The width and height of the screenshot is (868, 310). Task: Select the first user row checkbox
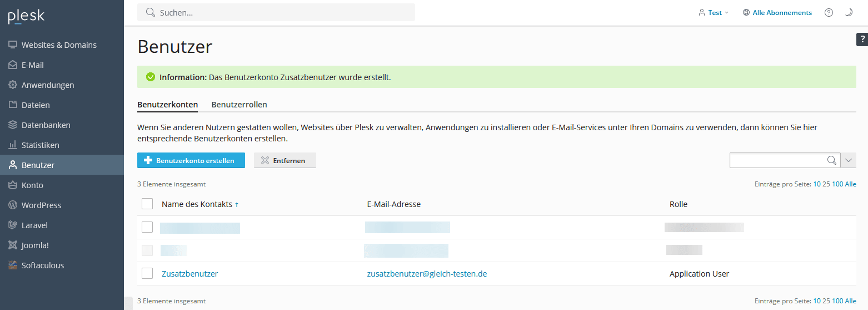coord(147,227)
